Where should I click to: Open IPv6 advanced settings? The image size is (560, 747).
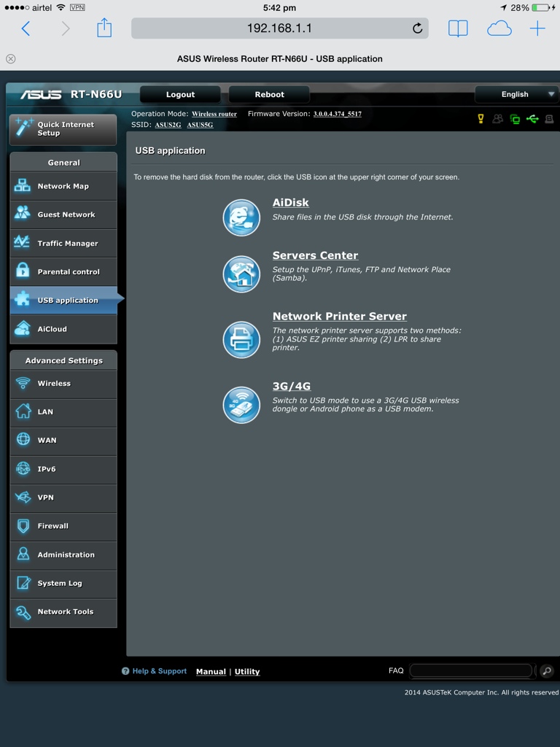(63, 469)
